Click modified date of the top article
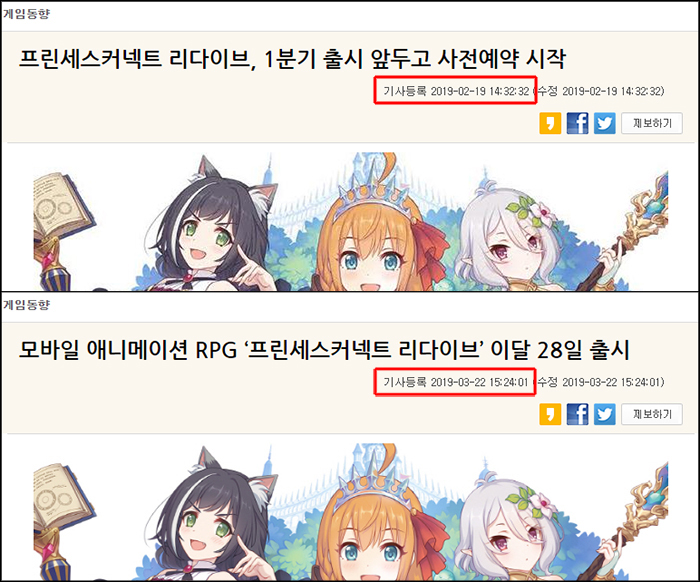The image size is (700, 582). [601, 91]
